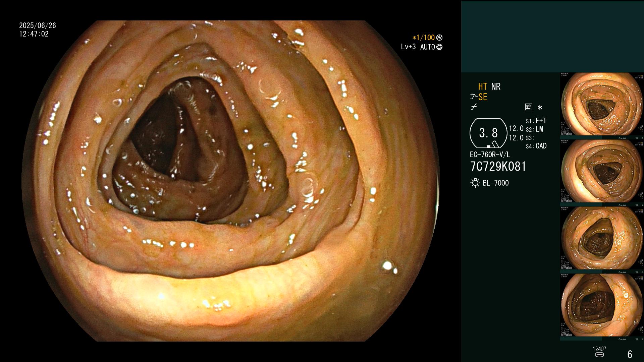Click the lower 12.0 diameter value

point(516,138)
